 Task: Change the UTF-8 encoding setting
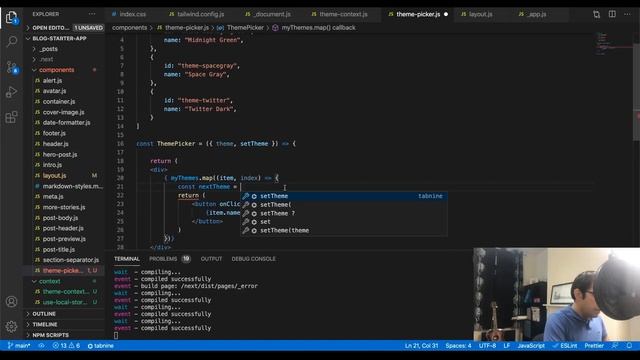pos(487,346)
